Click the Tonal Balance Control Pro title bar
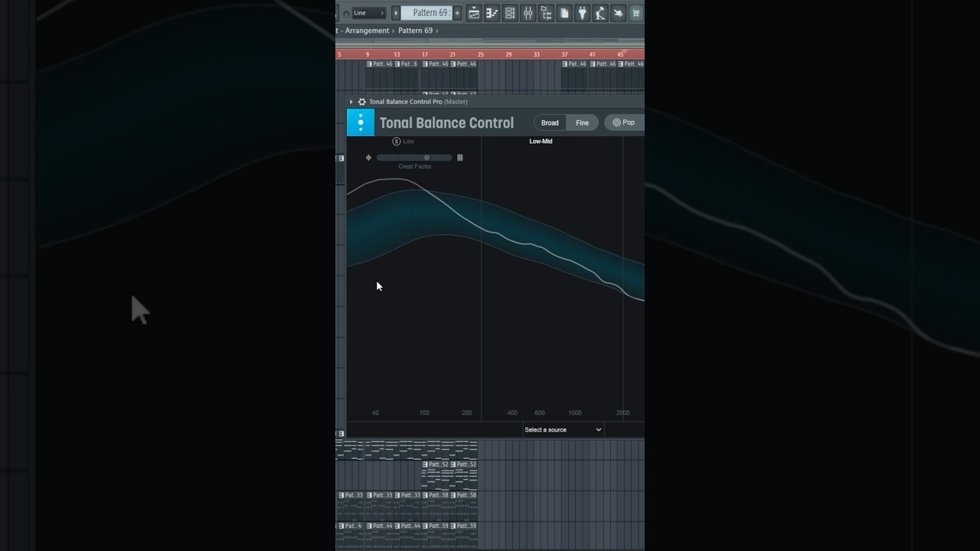The width and height of the screenshot is (980, 551). 495,102
